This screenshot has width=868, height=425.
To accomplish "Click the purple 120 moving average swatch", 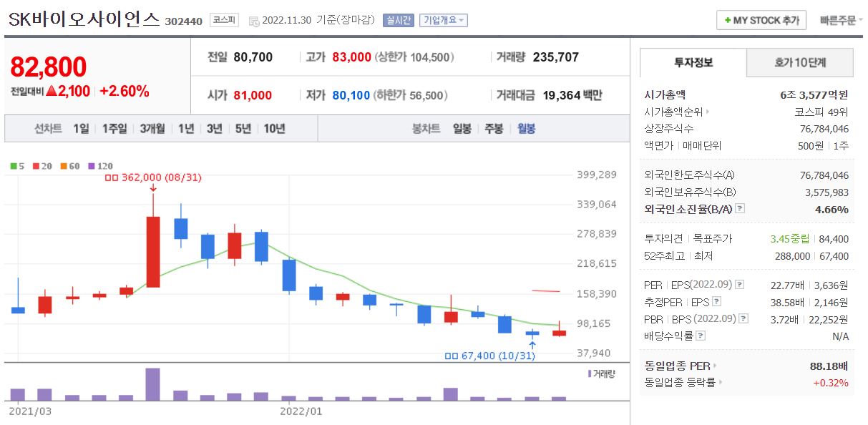I will [90, 166].
